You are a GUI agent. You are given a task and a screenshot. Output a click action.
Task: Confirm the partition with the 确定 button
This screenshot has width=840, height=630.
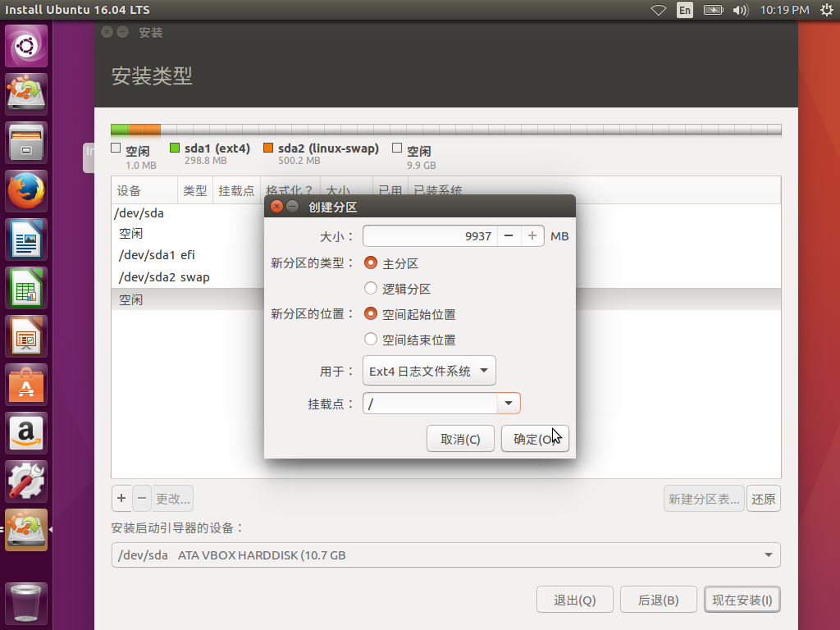(535, 439)
